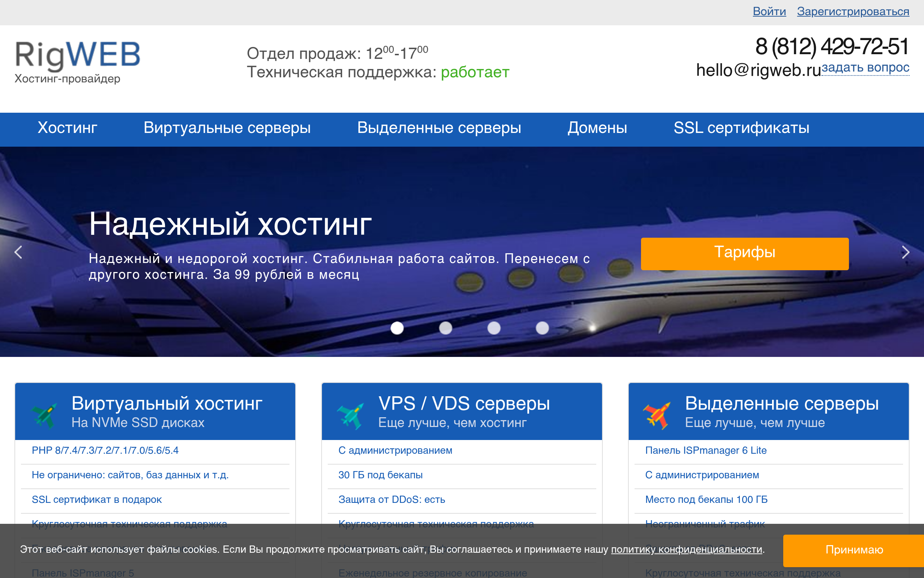Open the Домены menu item

point(597,128)
